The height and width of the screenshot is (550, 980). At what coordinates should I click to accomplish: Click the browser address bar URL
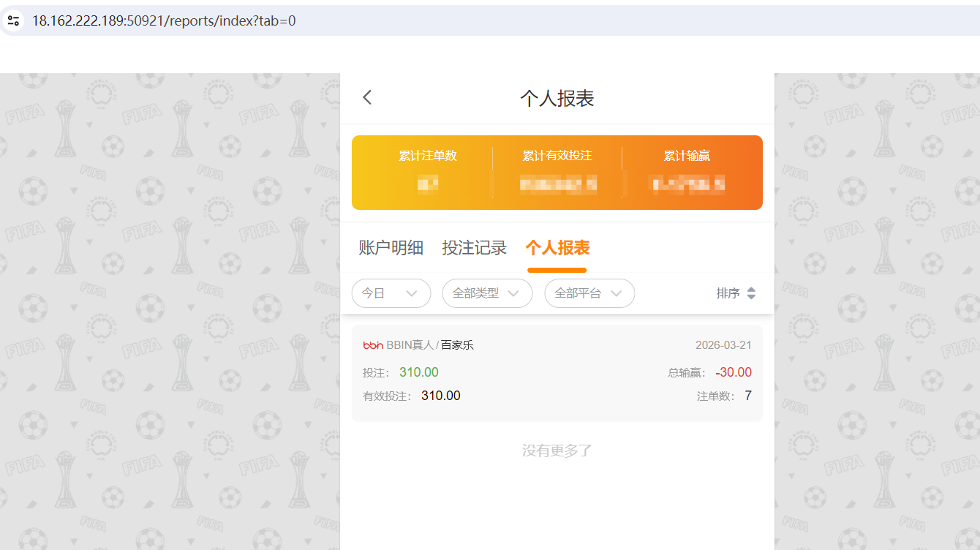pos(162,20)
